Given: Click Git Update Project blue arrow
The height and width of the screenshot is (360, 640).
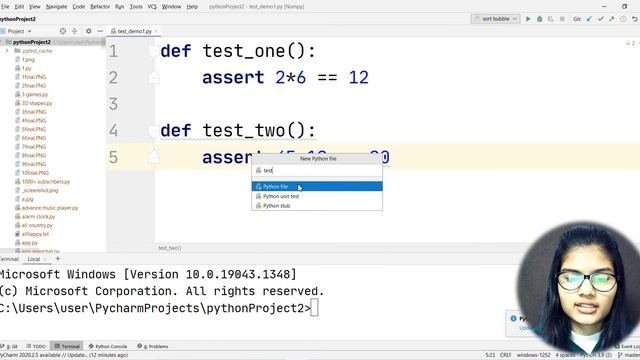Looking at the screenshot, I should click(589, 19).
